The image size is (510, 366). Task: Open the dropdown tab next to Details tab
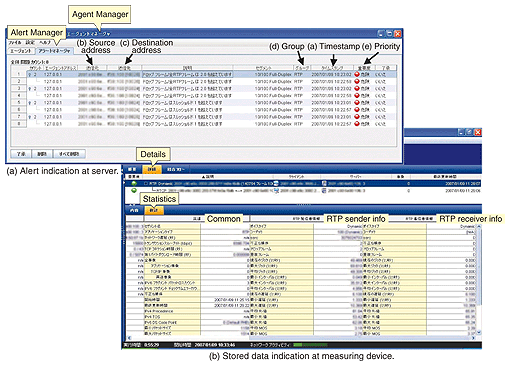[x=176, y=169]
